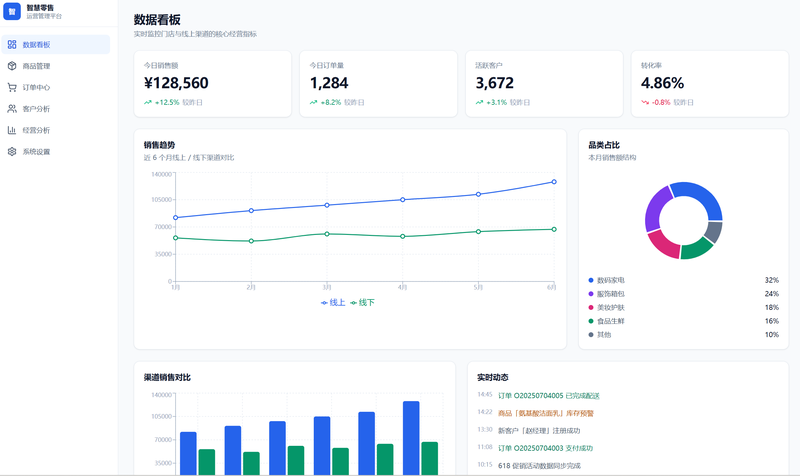Click the first green bar in 渠道销售对比

point(207,462)
